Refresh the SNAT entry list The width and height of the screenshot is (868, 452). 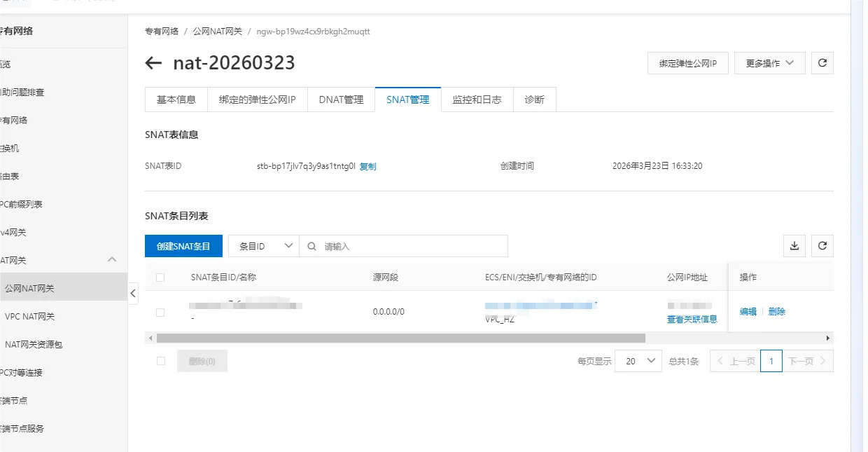point(822,246)
